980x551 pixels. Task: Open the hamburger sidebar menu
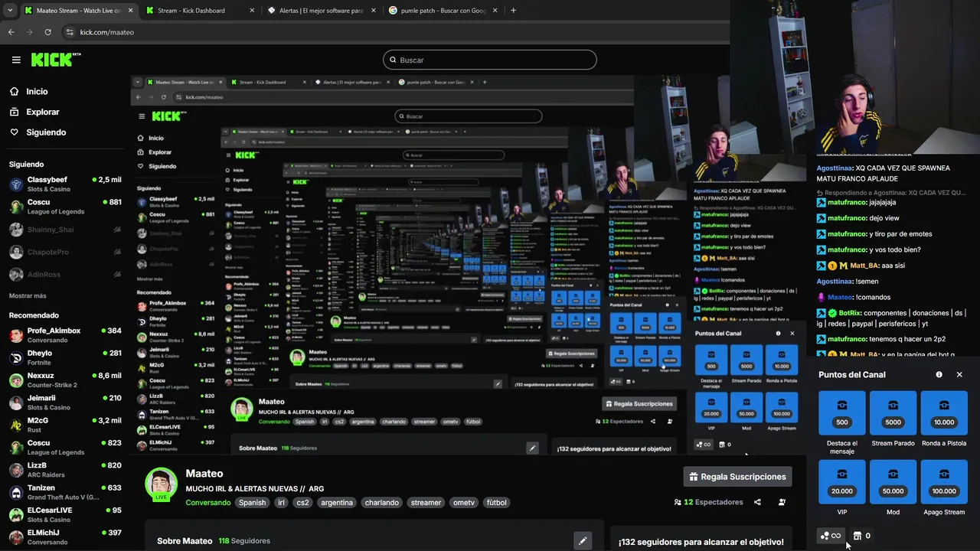click(x=16, y=60)
